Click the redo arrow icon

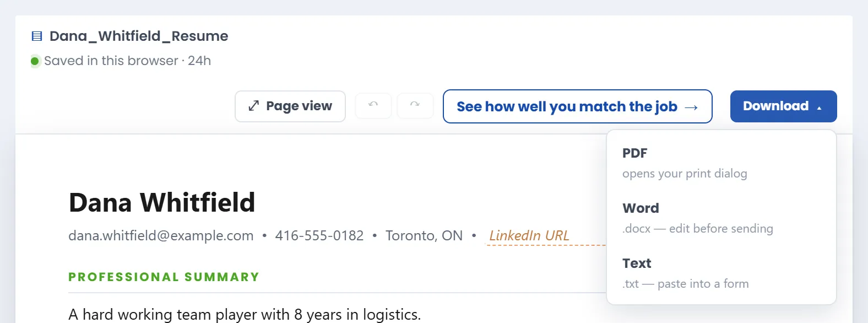pos(415,105)
